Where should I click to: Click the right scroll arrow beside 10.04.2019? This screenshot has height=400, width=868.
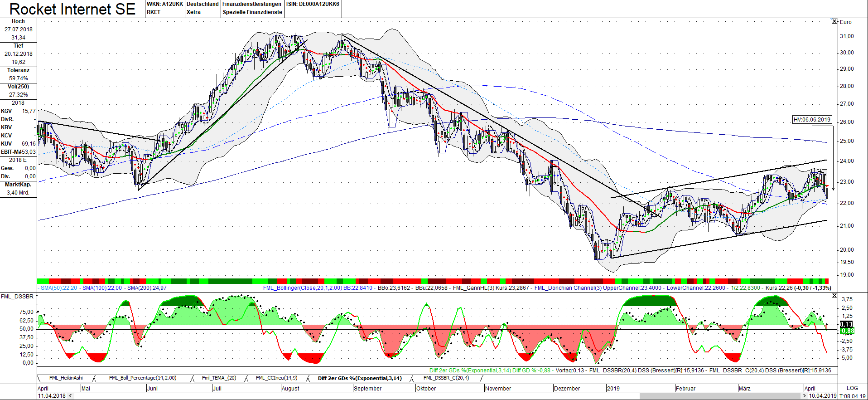(x=804, y=396)
